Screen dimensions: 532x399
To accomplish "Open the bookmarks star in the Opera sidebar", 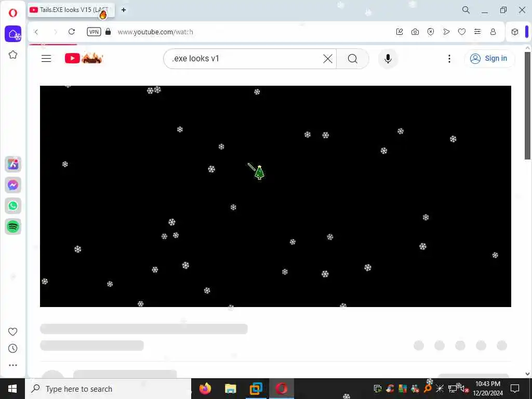I will [x=13, y=55].
